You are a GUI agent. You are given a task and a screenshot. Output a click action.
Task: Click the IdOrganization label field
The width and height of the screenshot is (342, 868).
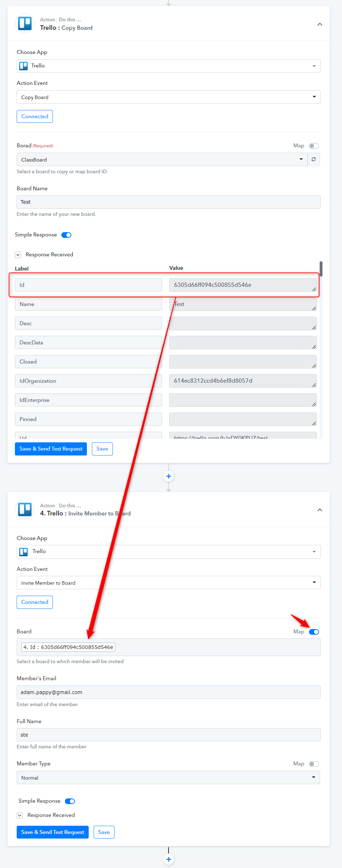[88, 381]
